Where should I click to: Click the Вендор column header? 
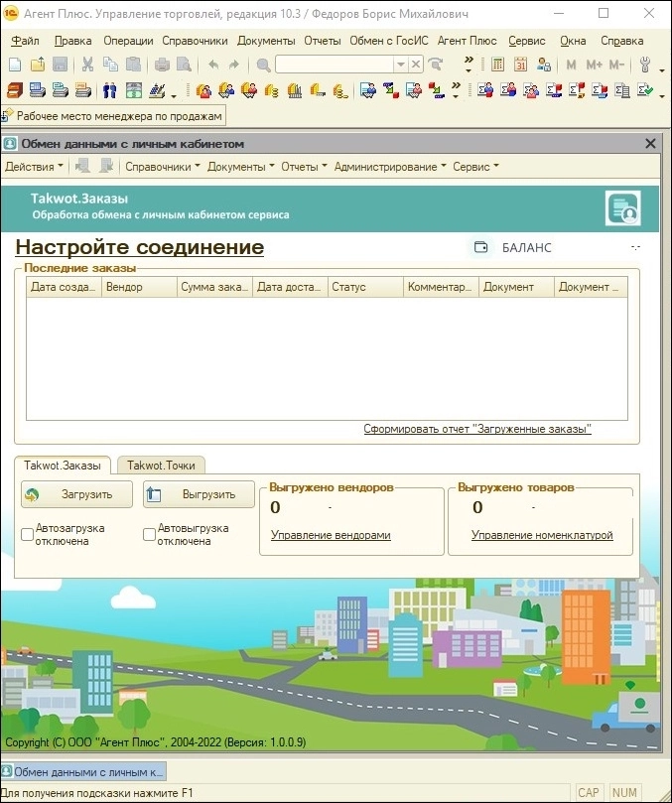[139, 287]
